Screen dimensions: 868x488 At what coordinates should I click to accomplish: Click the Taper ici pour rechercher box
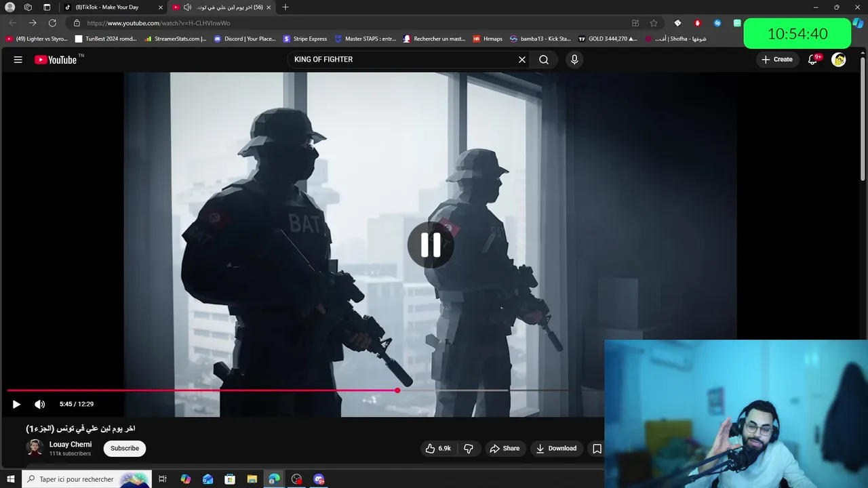pos(85,479)
